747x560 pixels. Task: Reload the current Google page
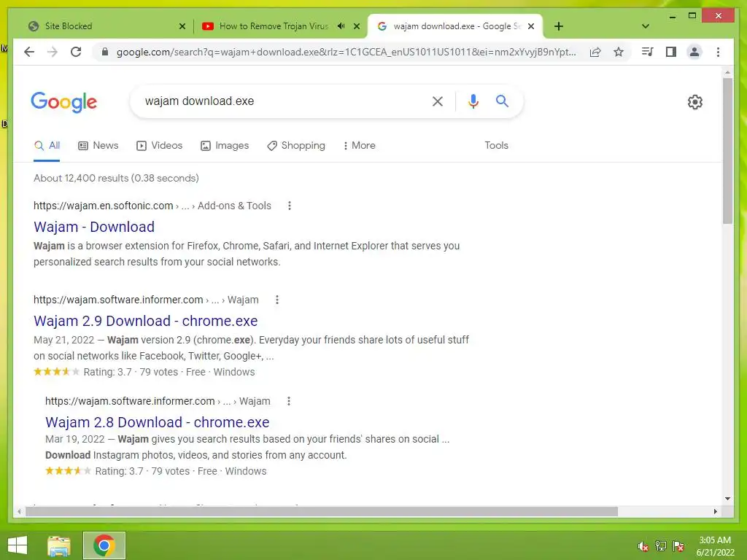(x=76, y=52)
